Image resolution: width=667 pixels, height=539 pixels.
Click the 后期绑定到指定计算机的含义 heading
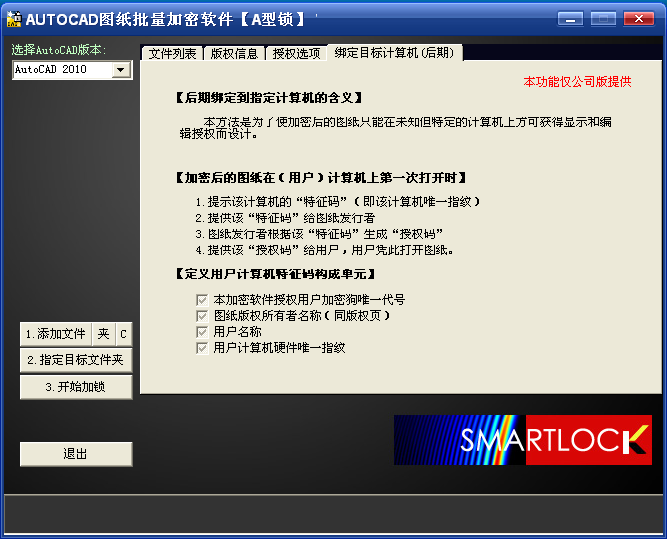[x=269, y=98]
